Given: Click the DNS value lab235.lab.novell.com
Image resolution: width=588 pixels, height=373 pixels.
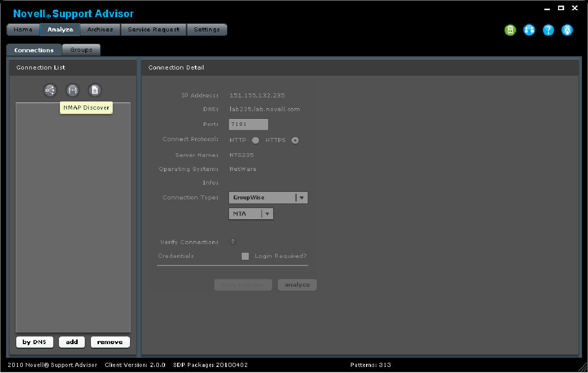Looking at the screenshot, I should pos(265,110).
